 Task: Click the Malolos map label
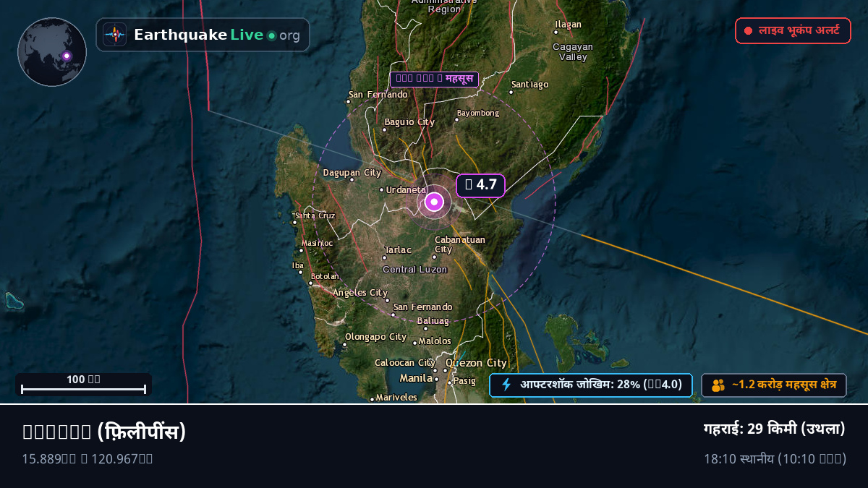pos(435,341)
